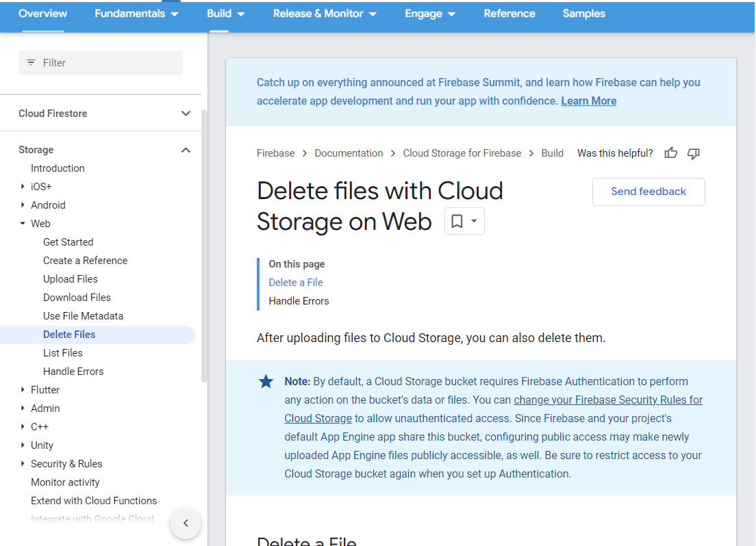Open Get Started under Web

(x=68, y=242)
